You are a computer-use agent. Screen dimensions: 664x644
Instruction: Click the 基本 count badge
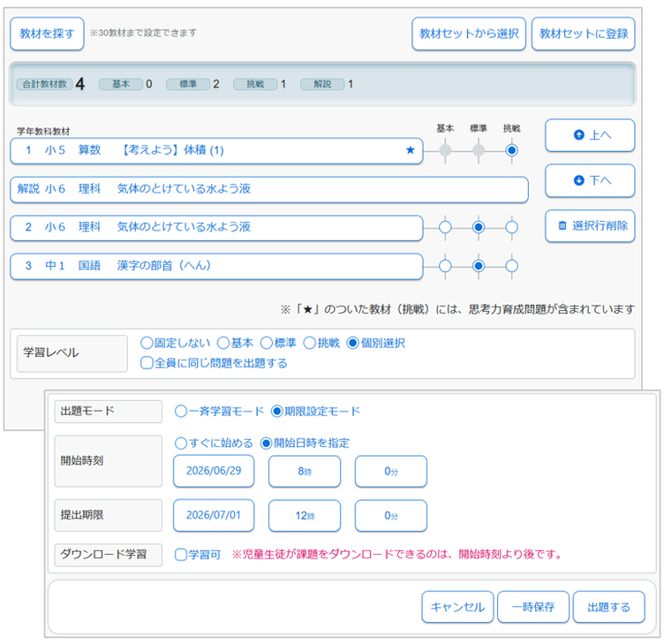[x=121, y=84]
